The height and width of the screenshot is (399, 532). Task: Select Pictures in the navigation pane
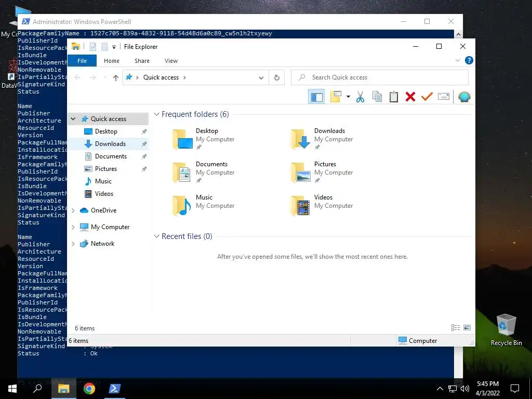point(106,169)
